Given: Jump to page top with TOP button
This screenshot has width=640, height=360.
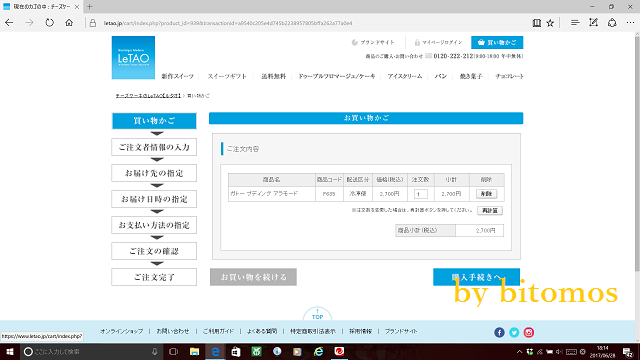Looking at the screenshot, I should pyautogui.click(x=318, y=314).
